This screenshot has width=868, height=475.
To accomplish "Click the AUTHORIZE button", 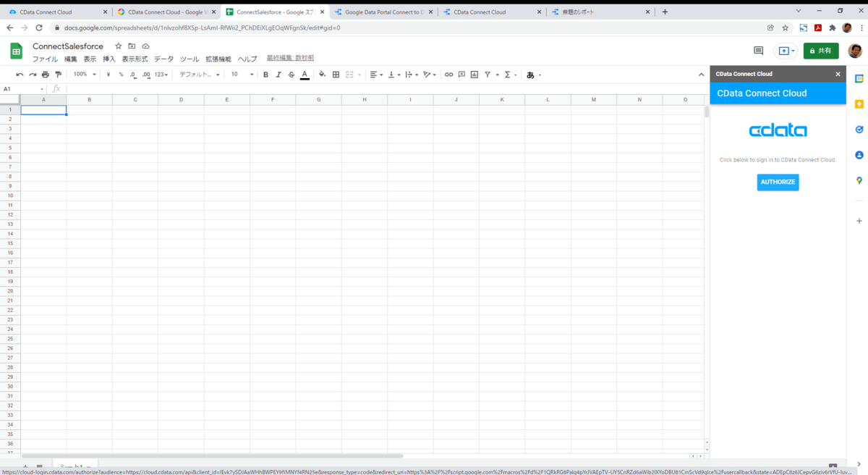I will [x=778, y=182].
